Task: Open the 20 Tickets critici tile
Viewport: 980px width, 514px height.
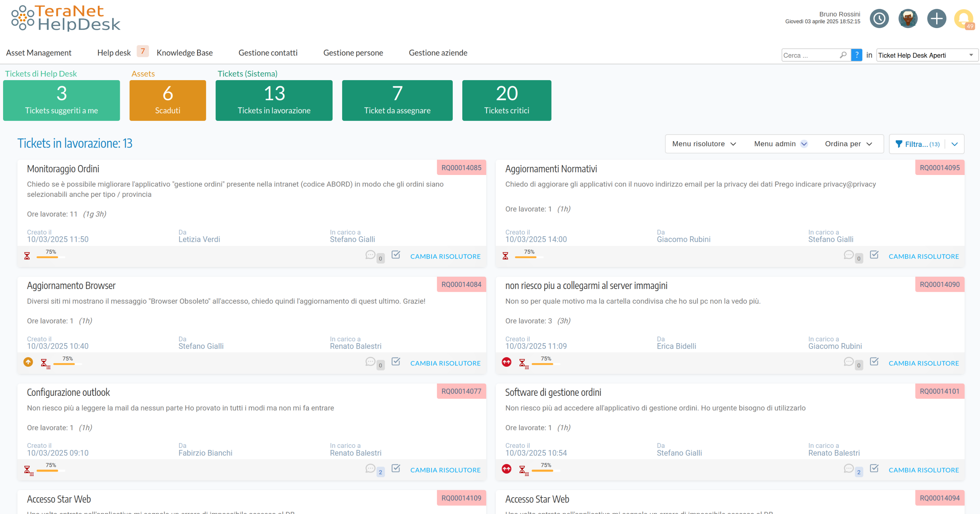Action: point(506,100)
